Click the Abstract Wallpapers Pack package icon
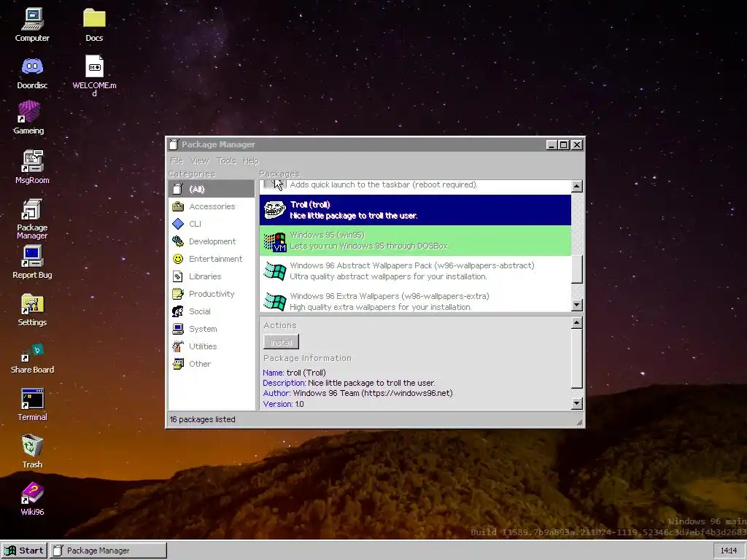 click(x=275, y=271)
